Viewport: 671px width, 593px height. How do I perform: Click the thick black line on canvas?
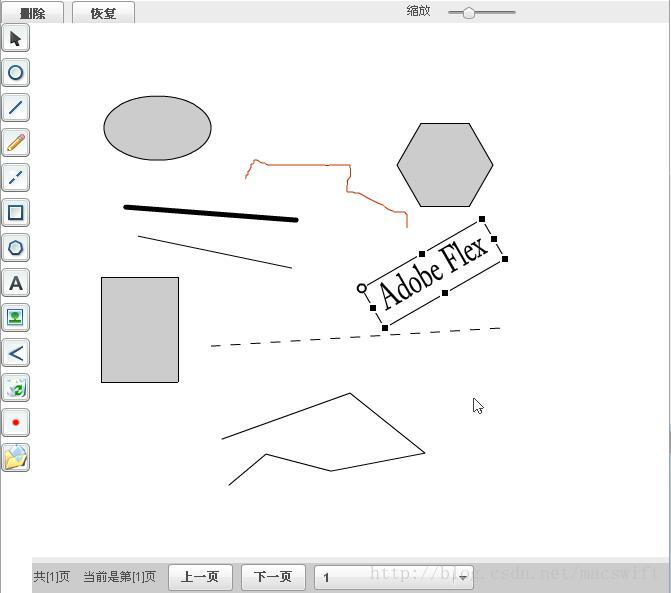(211, 213)
